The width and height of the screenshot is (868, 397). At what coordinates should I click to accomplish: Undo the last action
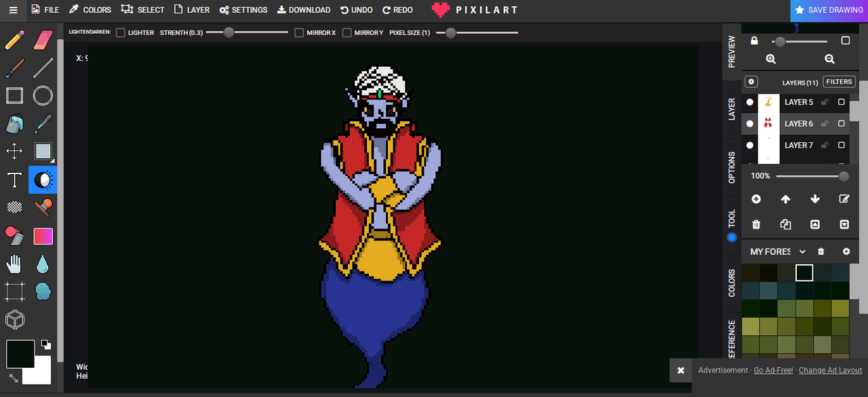click(357, 10)
